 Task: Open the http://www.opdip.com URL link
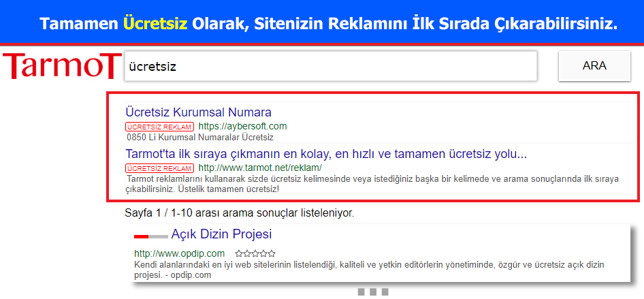(x=180, y=253)
